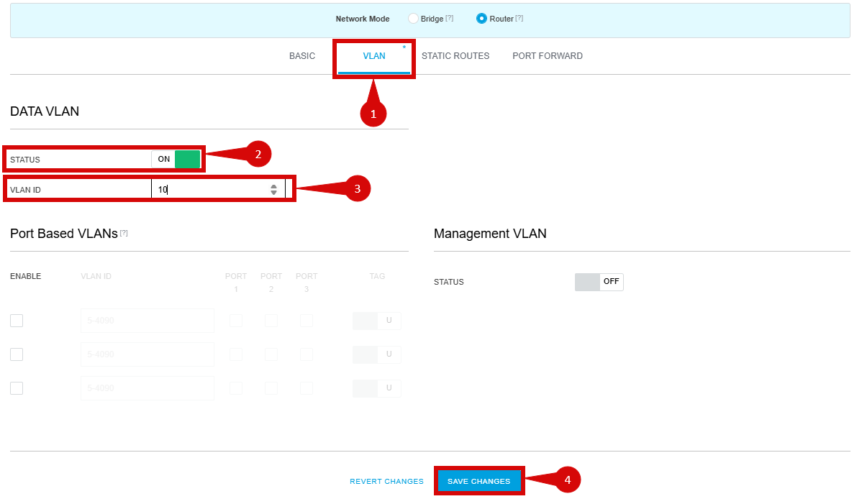
Task: Turn on the Management VLAN status switch
Action: tap(599, 282)
